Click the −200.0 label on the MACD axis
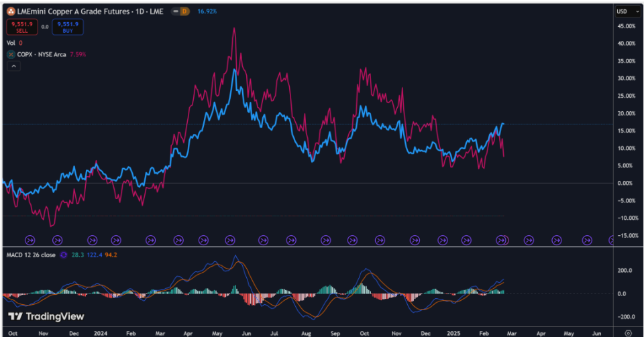The width and height of the screenshot is (644, 337). [627, 317]
